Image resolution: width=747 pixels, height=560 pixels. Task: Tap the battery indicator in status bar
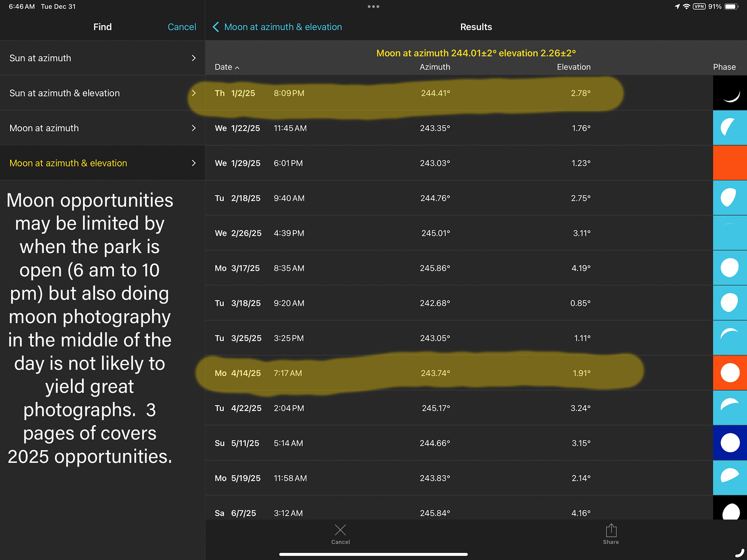pyautogui.click(x=731, y=7)
